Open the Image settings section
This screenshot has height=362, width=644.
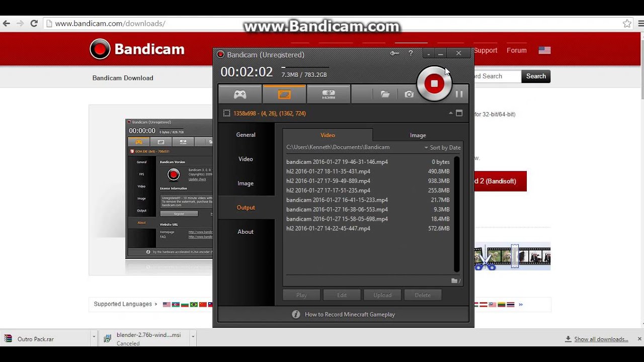click(246, 184)
